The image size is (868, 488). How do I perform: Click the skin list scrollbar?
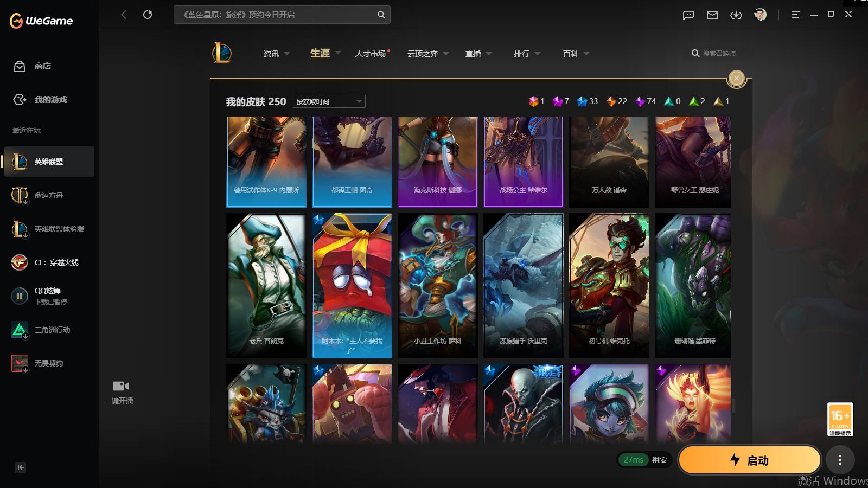coord(733,406)
